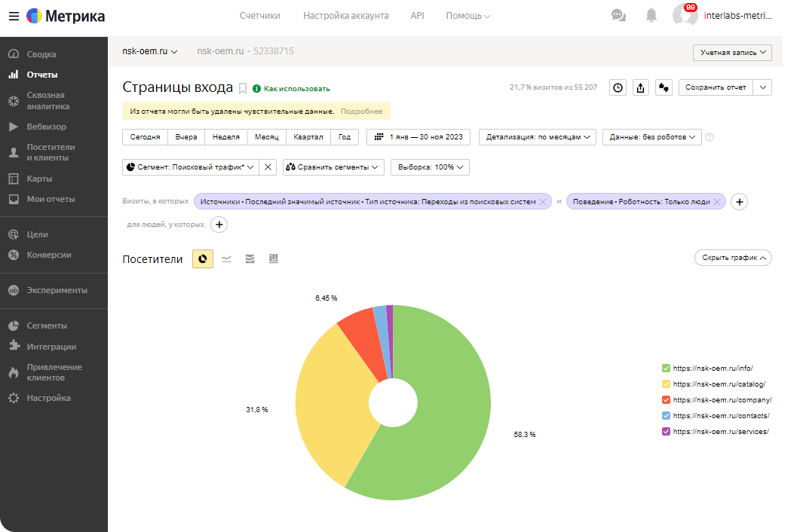Viewport: 800px width, 532px height.
Task: Open the Сравнить сегменты dropdown
Action: 333,167
